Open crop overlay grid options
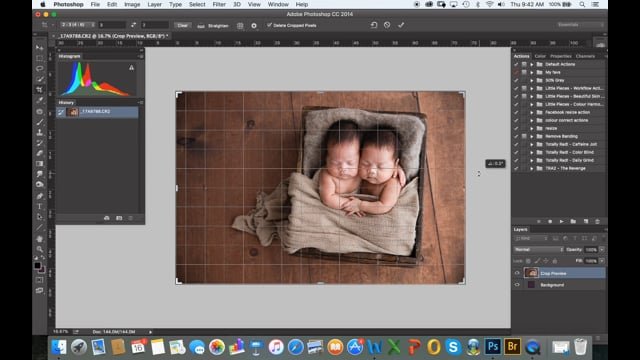This screenshot has height=360, width=640. pos(240,25)
